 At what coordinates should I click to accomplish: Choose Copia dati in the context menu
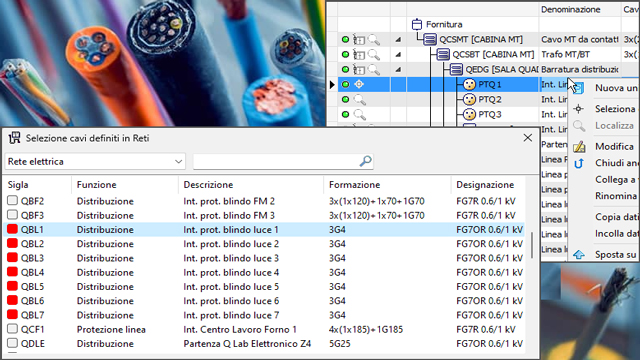tap(616, 217)
